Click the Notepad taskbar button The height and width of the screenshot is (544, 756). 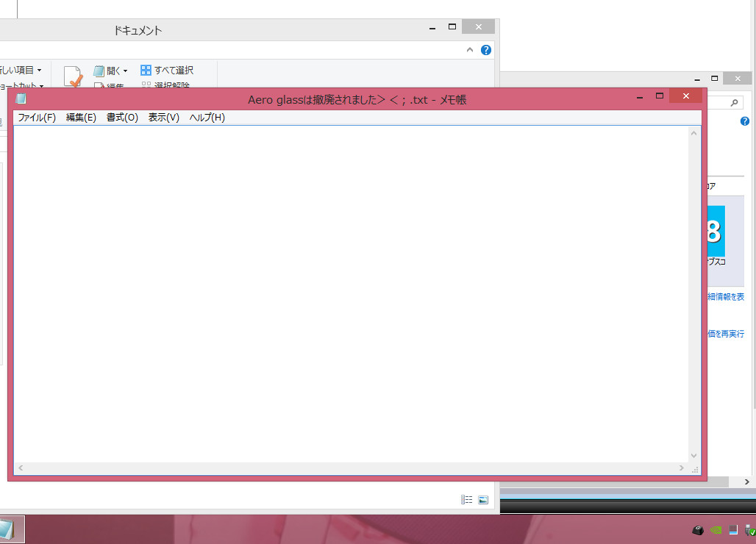coord(10,529)
